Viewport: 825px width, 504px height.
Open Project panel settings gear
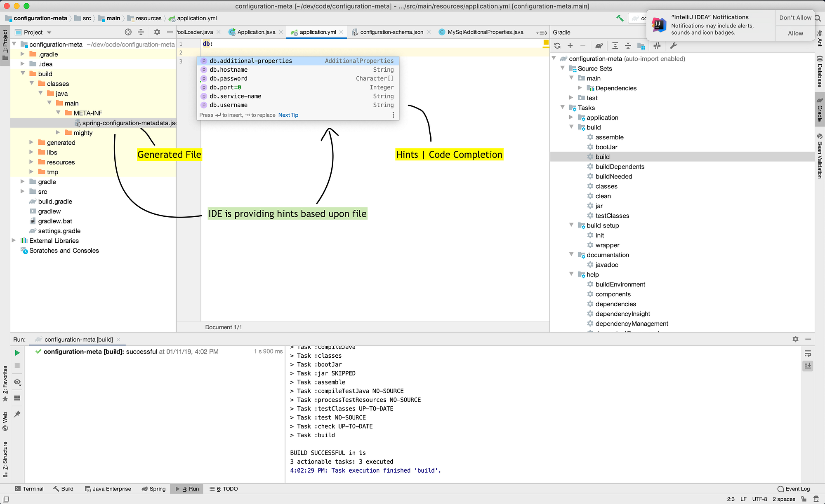[x=157, y=32]
